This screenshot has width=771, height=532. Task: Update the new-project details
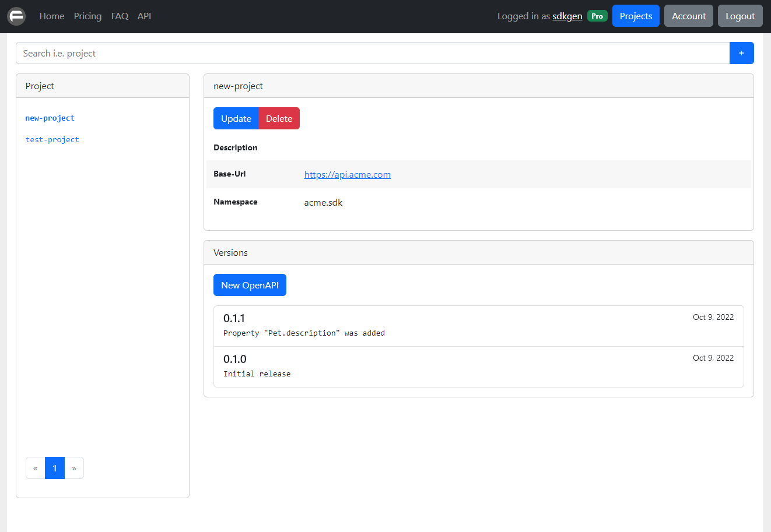pos(236,118)
